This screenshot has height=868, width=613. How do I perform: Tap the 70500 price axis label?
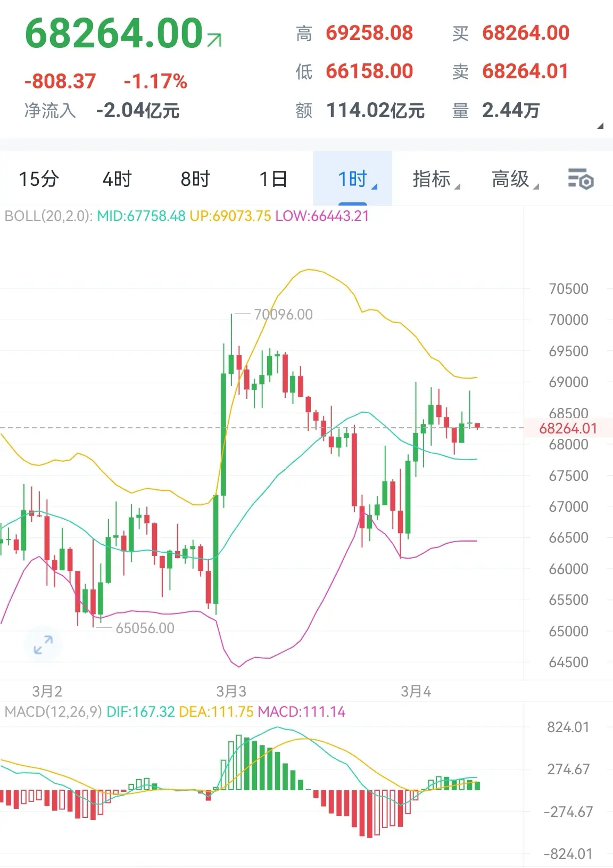point(568,289)
